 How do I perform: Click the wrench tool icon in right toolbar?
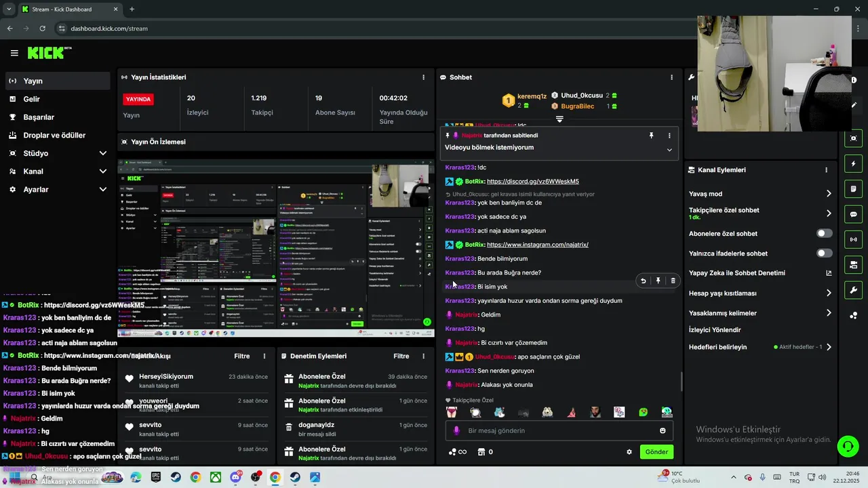(854, 290)
